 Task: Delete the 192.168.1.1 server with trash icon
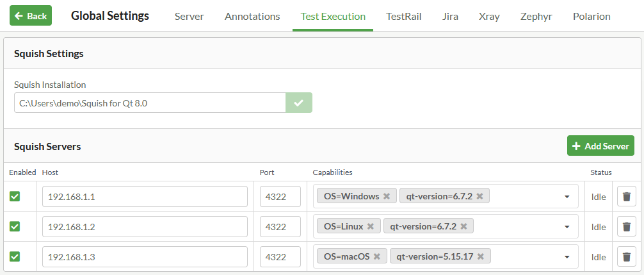click(626, 196)
